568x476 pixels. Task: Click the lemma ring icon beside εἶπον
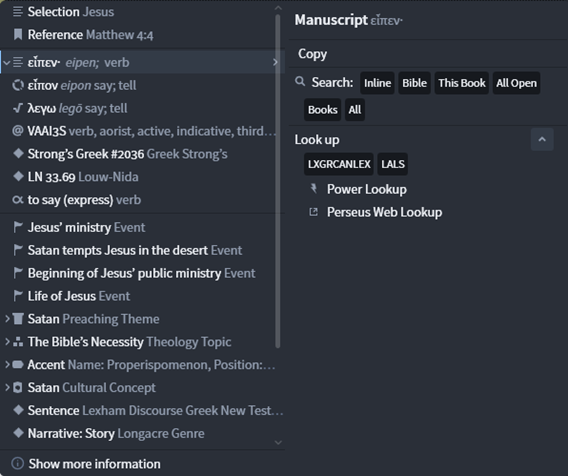click(x=17, y=85)
